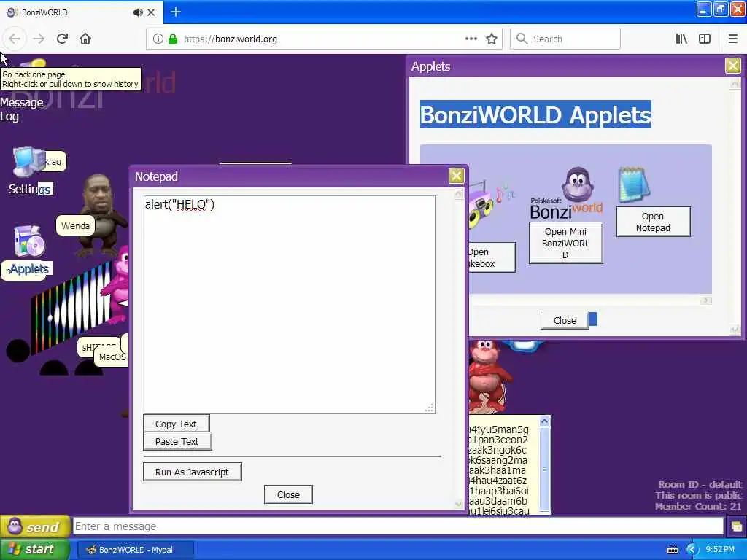Click the yellow speech bubble scrollbar arrow
This screenshot has width=747, height=560.
click(x=544, y=421)
